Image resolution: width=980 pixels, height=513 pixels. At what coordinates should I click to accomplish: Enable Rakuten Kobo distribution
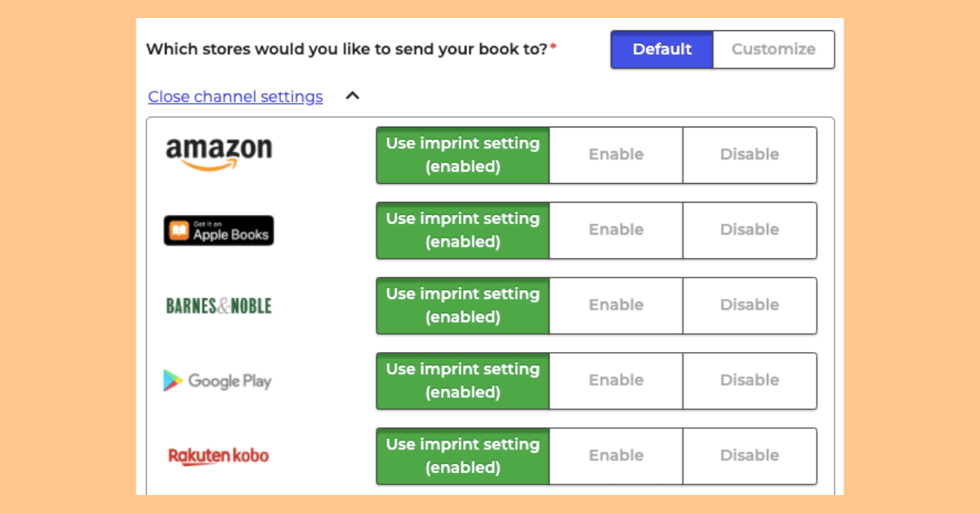616,455
